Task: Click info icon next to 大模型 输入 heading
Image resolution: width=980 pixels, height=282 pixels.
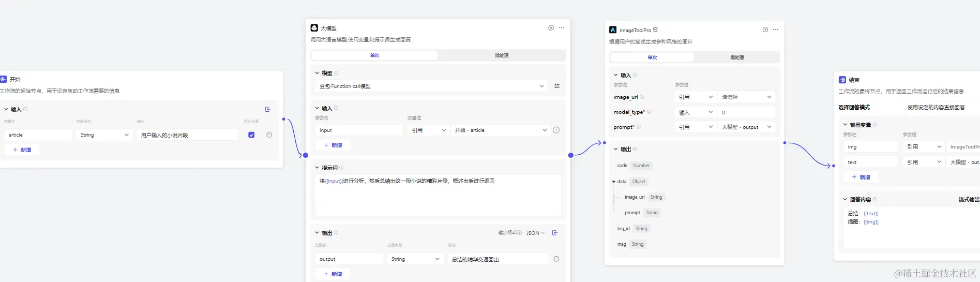Action: pyautogui.click(x=336, y=108)
